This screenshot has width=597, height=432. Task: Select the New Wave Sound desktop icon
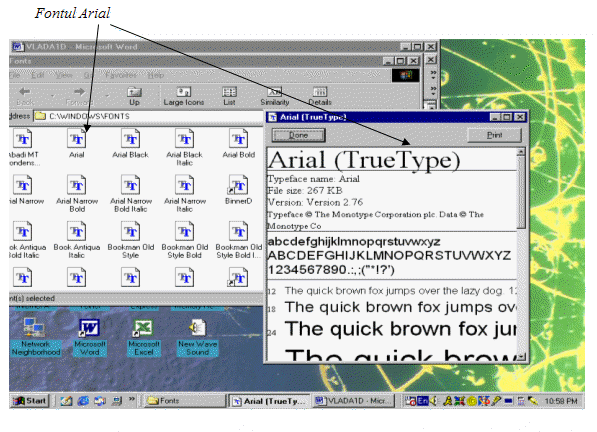point(197,337)
